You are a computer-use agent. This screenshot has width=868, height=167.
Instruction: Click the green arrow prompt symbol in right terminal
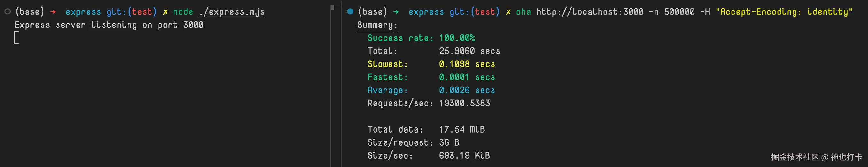396,12
